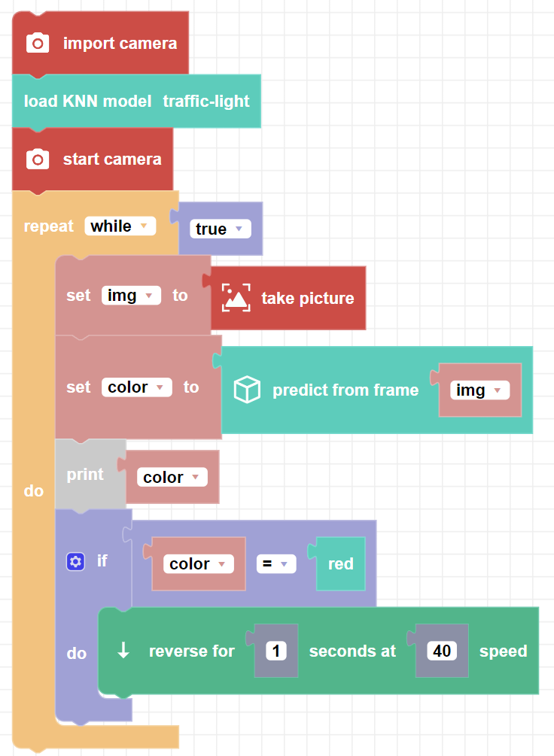
Task: Open the repeat while mode dropdown
Action: (120, 226)
